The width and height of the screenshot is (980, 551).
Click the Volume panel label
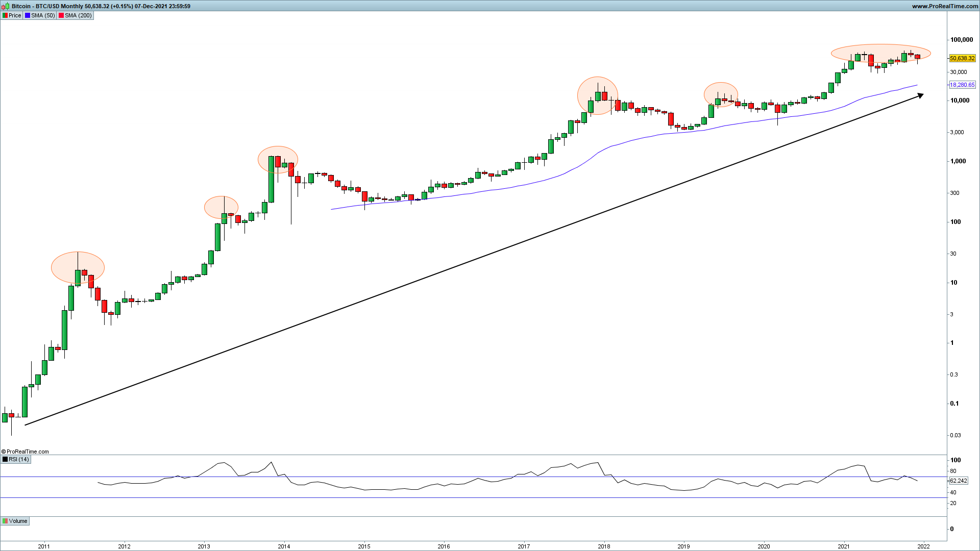(x=18, y=521)
